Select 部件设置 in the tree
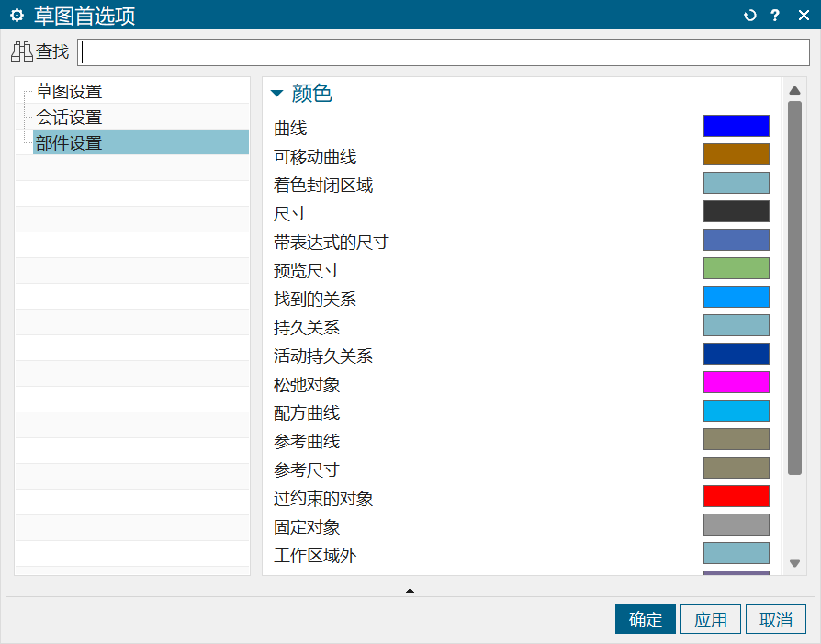 click(x=69, y=143)
